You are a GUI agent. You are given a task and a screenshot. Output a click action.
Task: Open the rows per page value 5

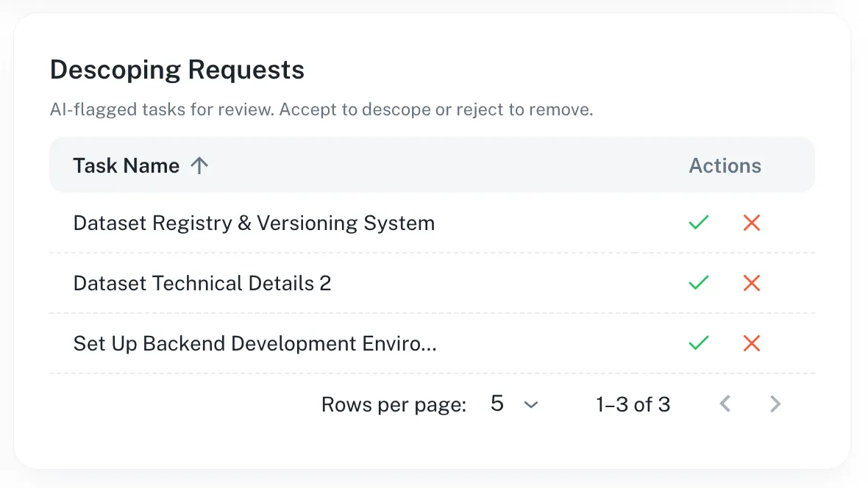pos(497,403)
